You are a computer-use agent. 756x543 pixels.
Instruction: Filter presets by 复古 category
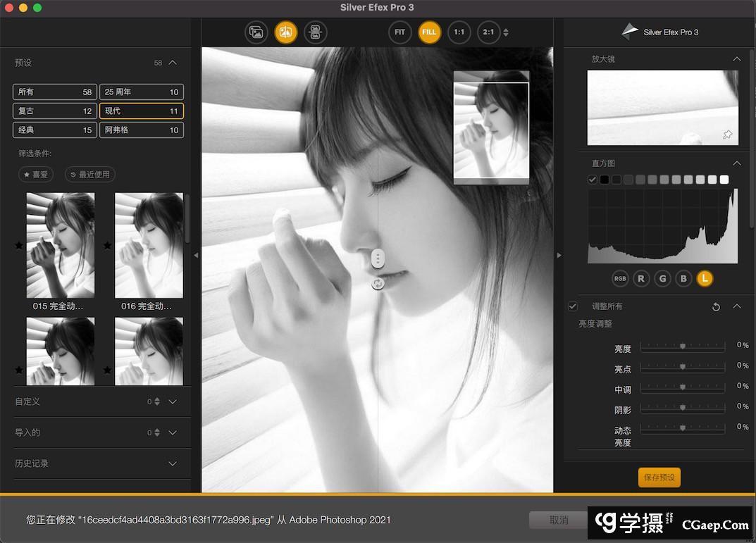(x=54, y=111)
